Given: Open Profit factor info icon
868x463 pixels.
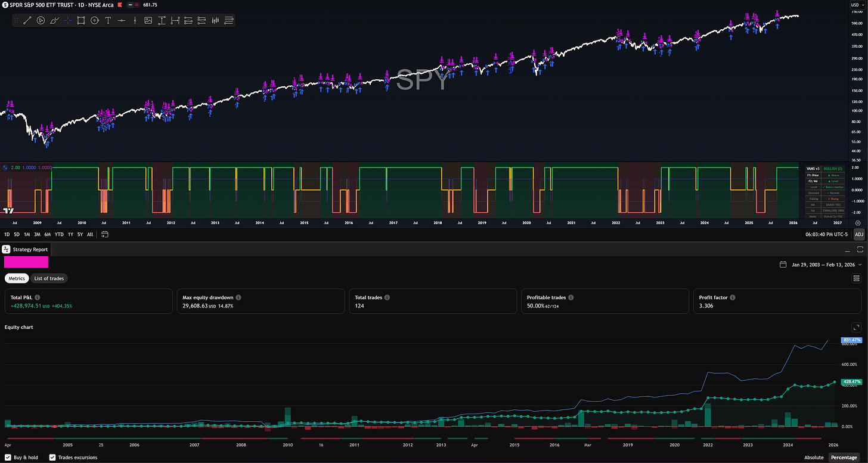Looking at the screenshot, I should point(731,297).
